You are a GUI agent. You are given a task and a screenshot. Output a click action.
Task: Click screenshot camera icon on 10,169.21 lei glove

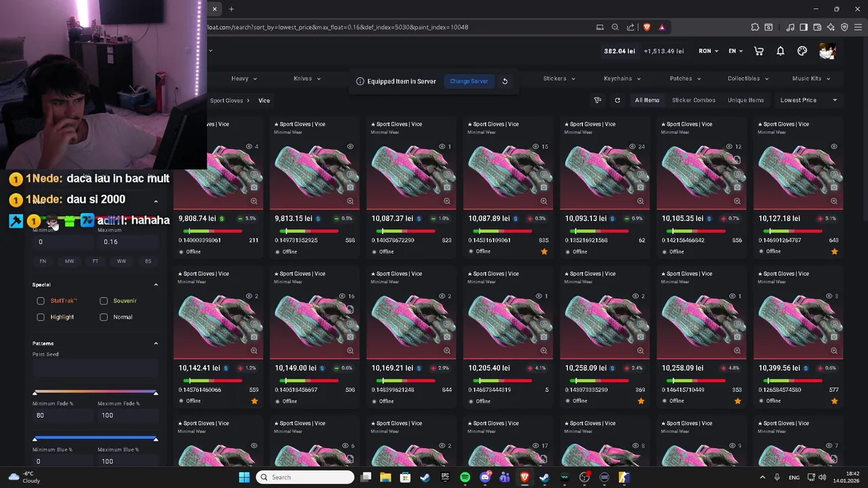[x=447, y=337]
